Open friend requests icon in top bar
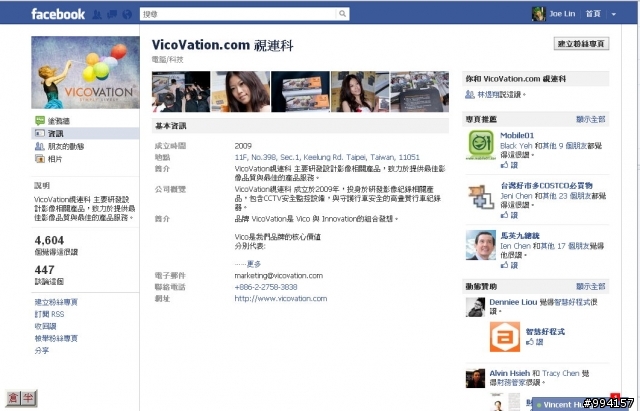This screenshot has height=411, width=640. 97,14
